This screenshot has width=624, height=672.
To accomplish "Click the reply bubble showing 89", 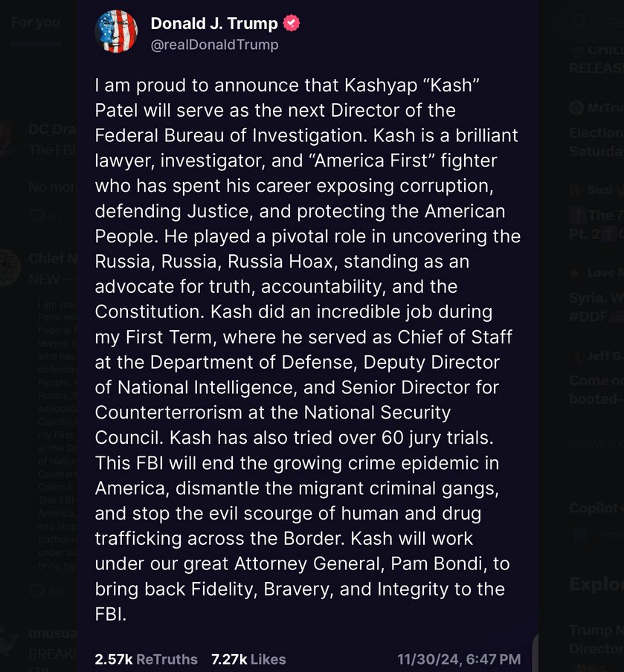I will coord(38,592).
